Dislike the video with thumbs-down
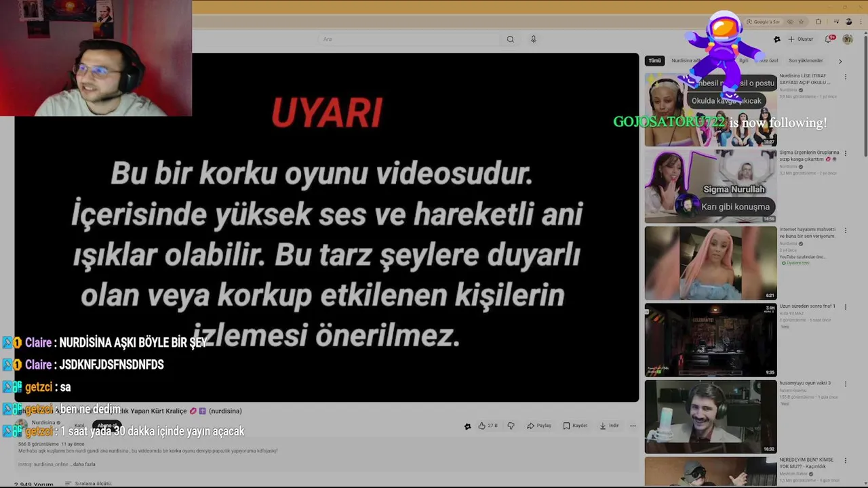 [511, 426]
